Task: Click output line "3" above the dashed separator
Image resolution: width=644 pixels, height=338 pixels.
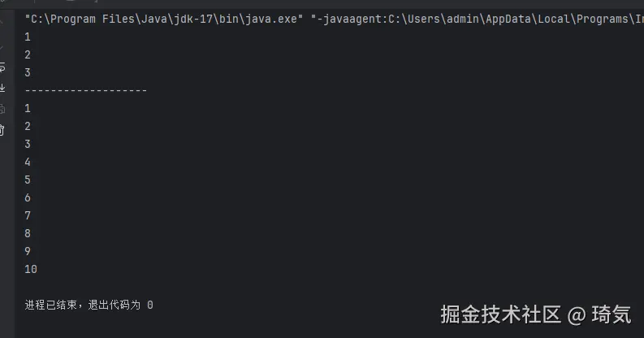Action: (28, 72)
